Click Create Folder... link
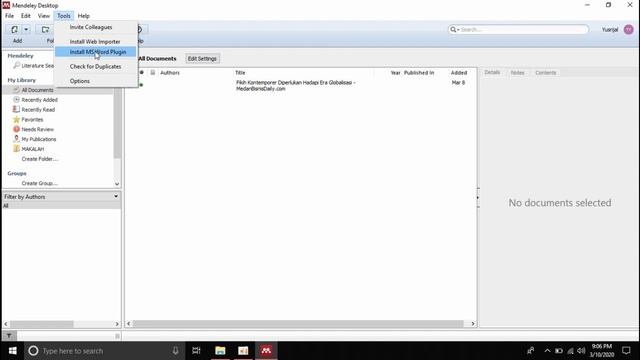640x360 pixels. (40, 159)
